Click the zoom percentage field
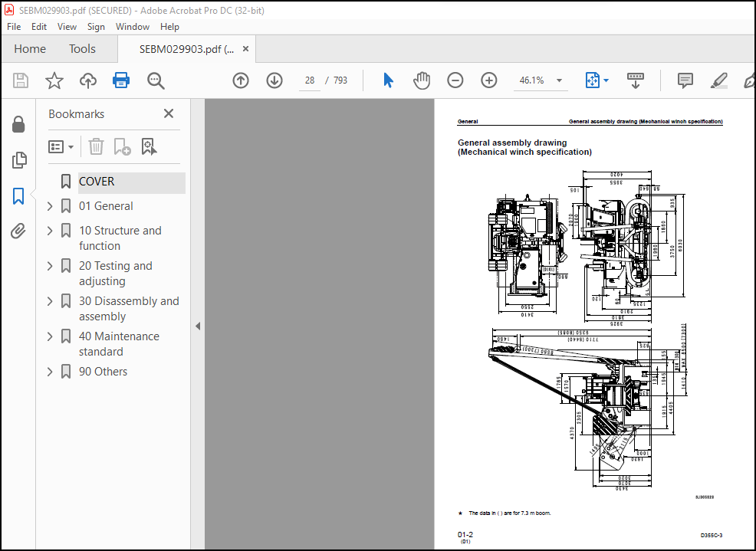The height and width of the screenshot is (551, 756). pos(532,80)
